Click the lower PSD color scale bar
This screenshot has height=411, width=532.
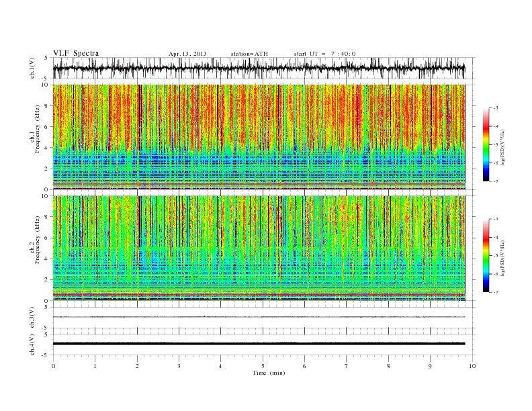(x=486, y=255)
